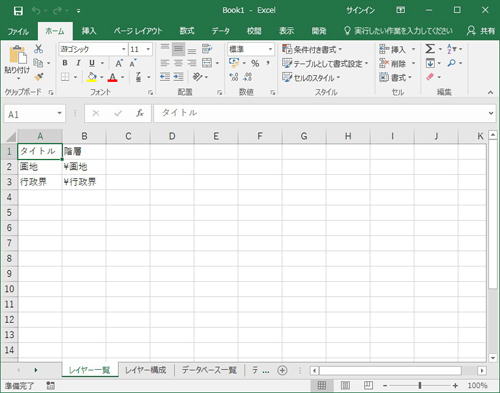Click Increase Decimal icon
The height and width of the screenshot is (393, 500).
click(234, 77)
